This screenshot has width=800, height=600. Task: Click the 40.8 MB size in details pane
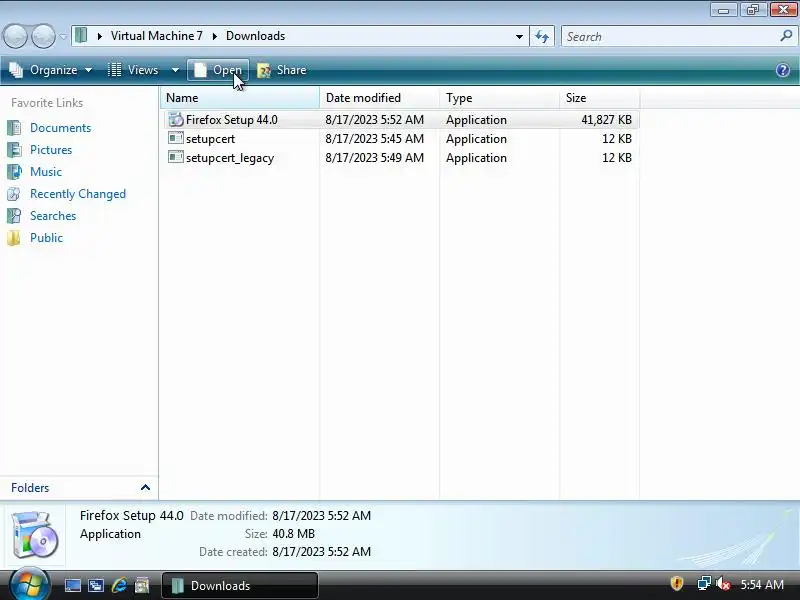pyautogui.click(x=293, y=534)
